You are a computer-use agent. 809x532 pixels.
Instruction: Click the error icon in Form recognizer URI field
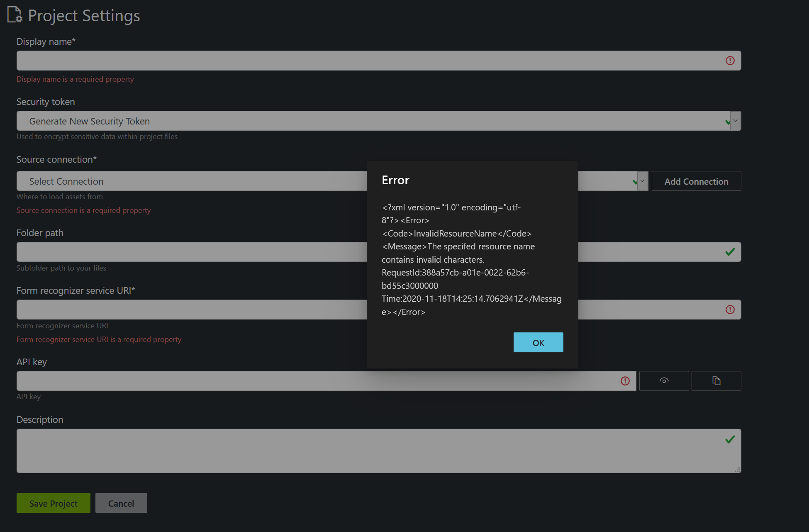(730, 309)
